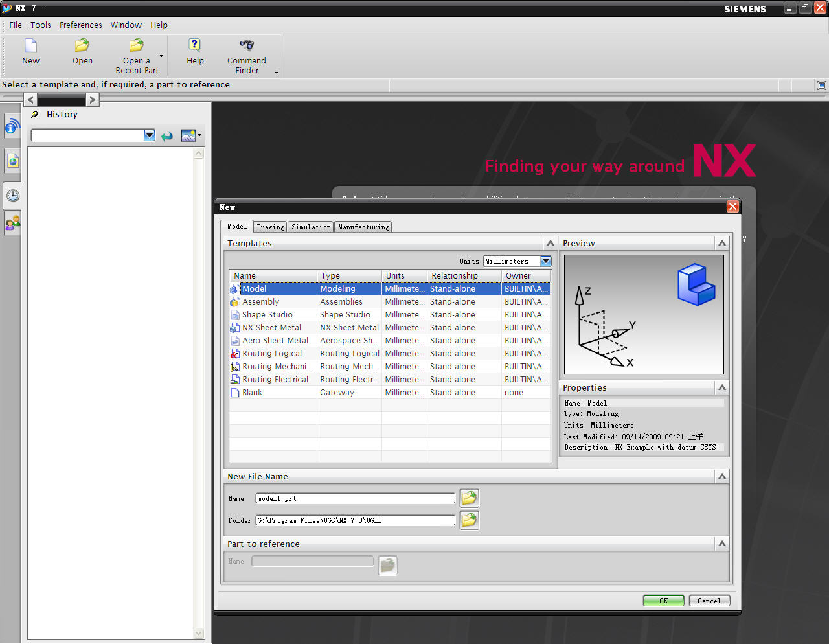Click the pin icon beside History title
Screen dimensions: 829x644
(x=34, y=115)
